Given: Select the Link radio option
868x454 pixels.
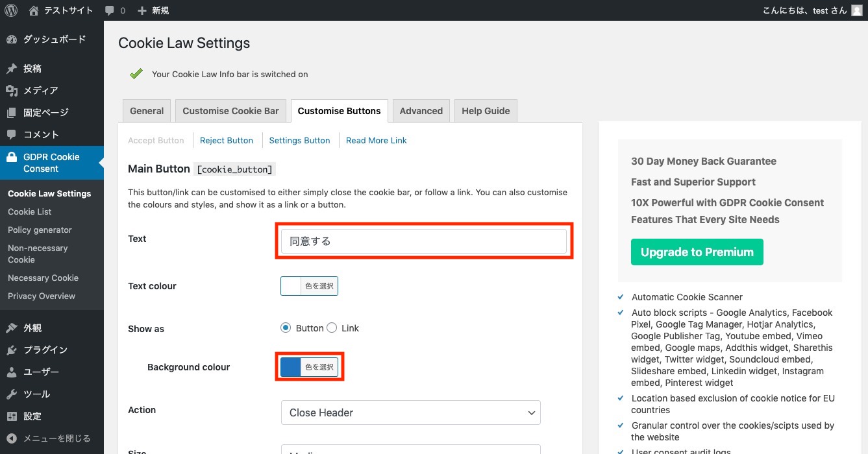Looking at the screenshot, I should click(332, 328).
